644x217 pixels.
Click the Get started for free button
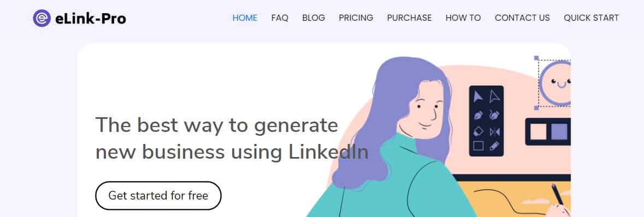pyautogui.click(x=158, y=196)
